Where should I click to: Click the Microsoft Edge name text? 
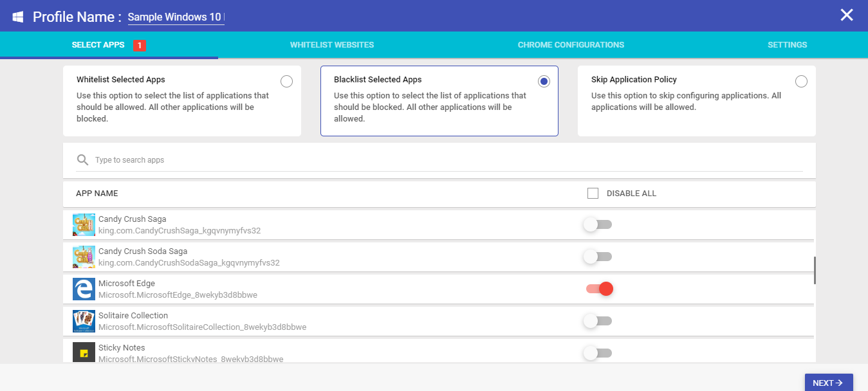click(x=127, y=284)
